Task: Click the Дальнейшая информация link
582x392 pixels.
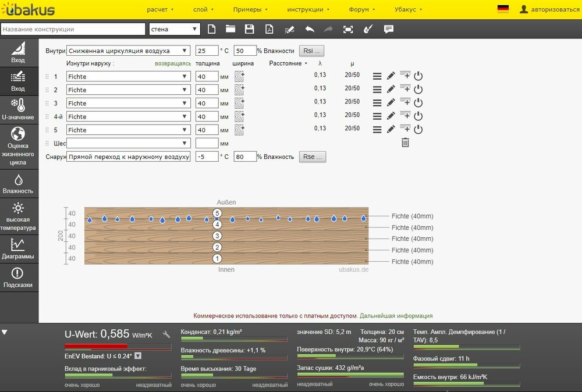Action: point(396,316)
